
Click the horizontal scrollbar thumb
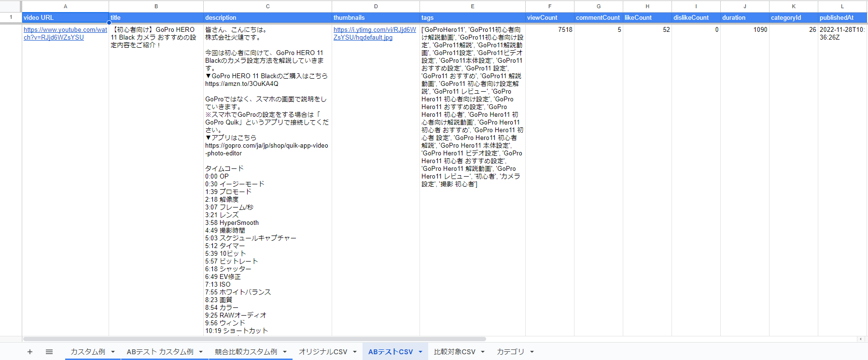pos(254,339)
